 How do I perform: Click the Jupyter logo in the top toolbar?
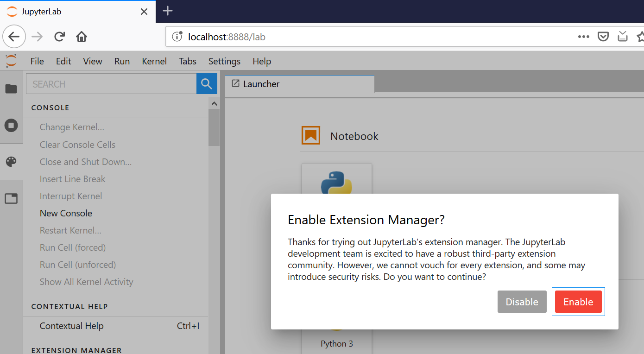point(11,61)
